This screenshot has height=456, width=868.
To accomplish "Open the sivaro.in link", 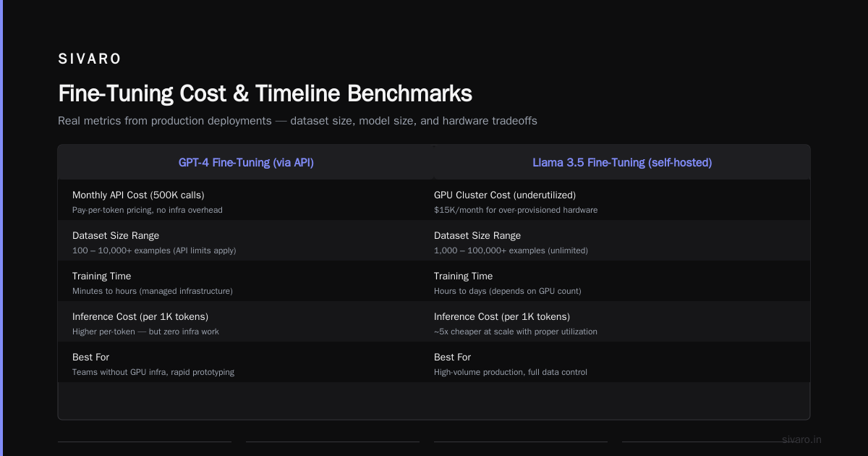I will click(x=801, y=439).
